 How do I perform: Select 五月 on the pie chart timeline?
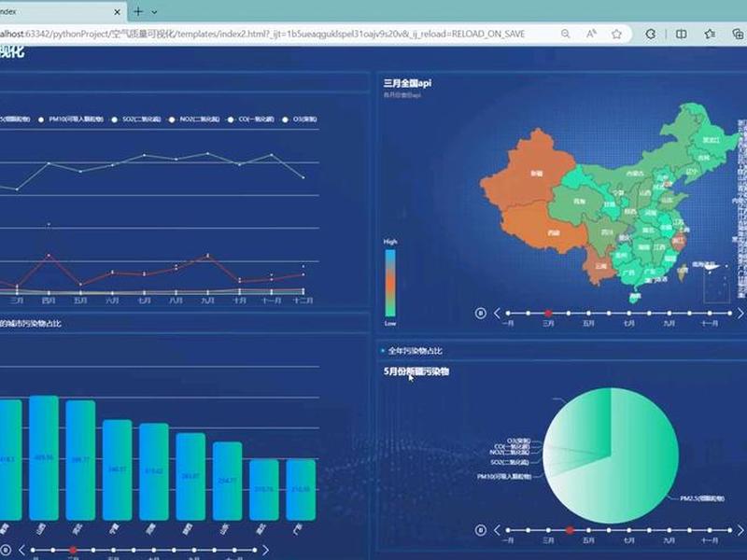589,530
